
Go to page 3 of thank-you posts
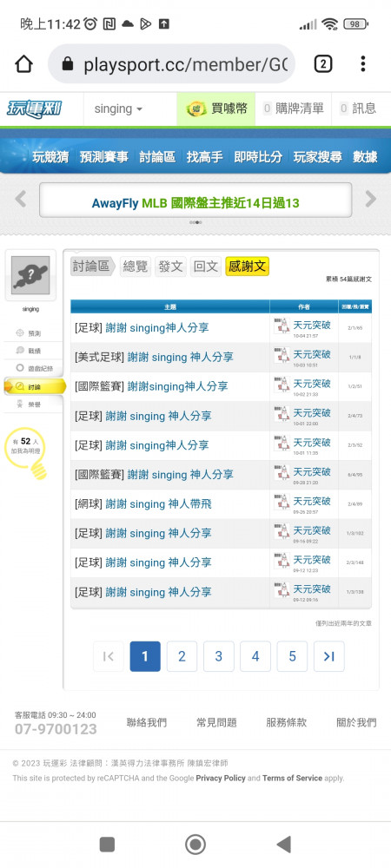(219, 656)
